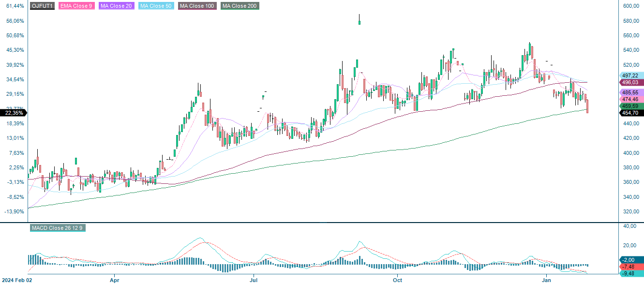Click the -7,48 MACD signal value tag
644x284 pixels.
point(631,267)
